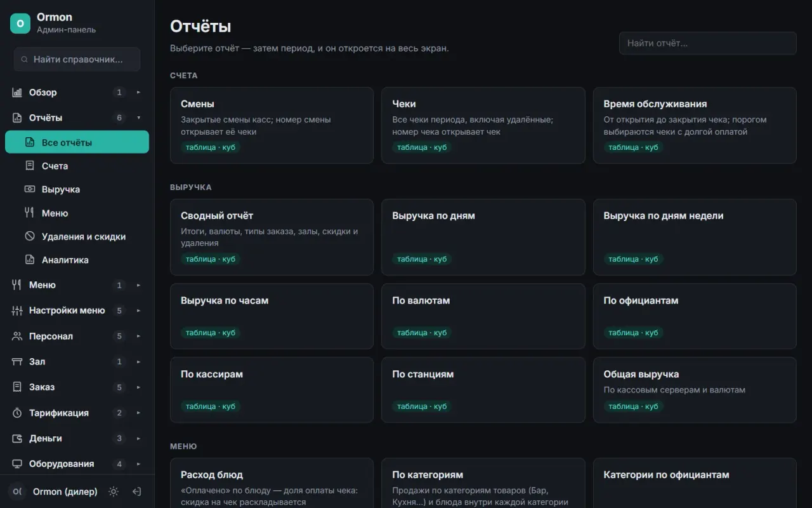The height and width of the screenshot is (508, 812).
Task: Open the Обзор bar chart icon
Action: [17, 93]
